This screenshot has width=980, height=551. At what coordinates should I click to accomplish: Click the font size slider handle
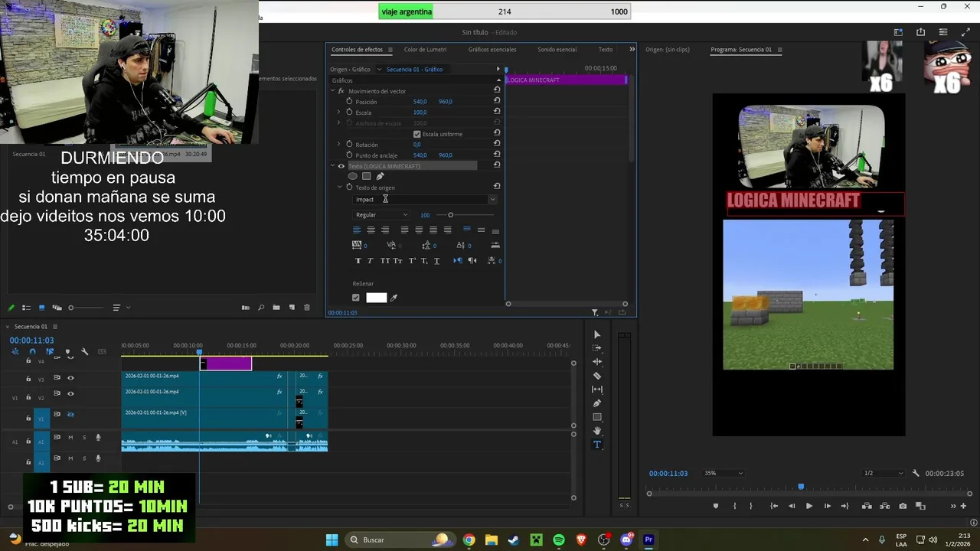click(x=450, y=215)
